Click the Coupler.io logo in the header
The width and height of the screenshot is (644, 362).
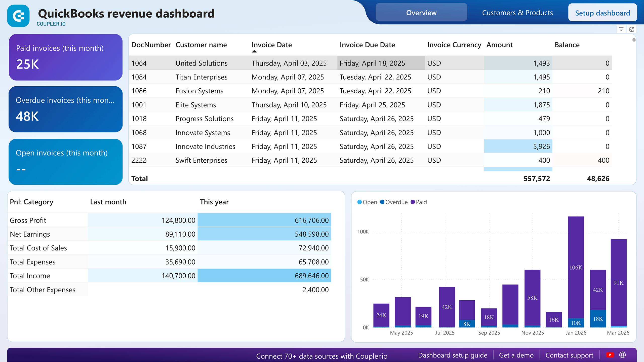pos(18,16)
